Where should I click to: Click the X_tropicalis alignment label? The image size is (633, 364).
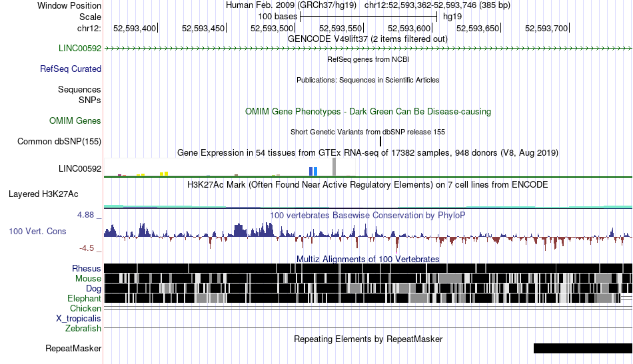(x=79, y=319)
